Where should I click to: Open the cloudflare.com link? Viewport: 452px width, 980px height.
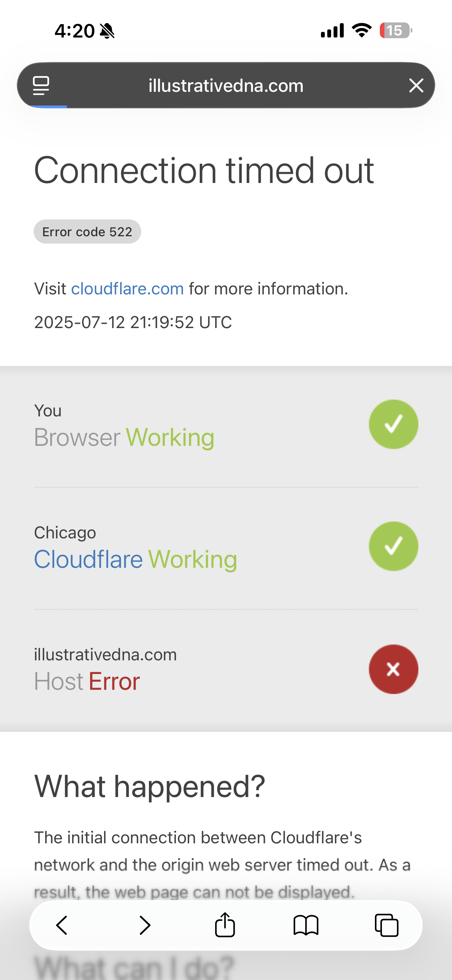(128, 289)
